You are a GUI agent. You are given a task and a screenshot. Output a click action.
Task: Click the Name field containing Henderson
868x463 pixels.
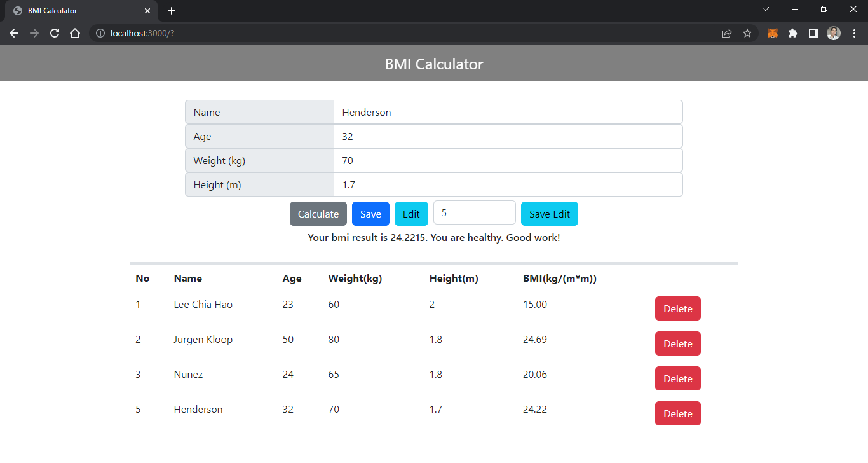508,112
